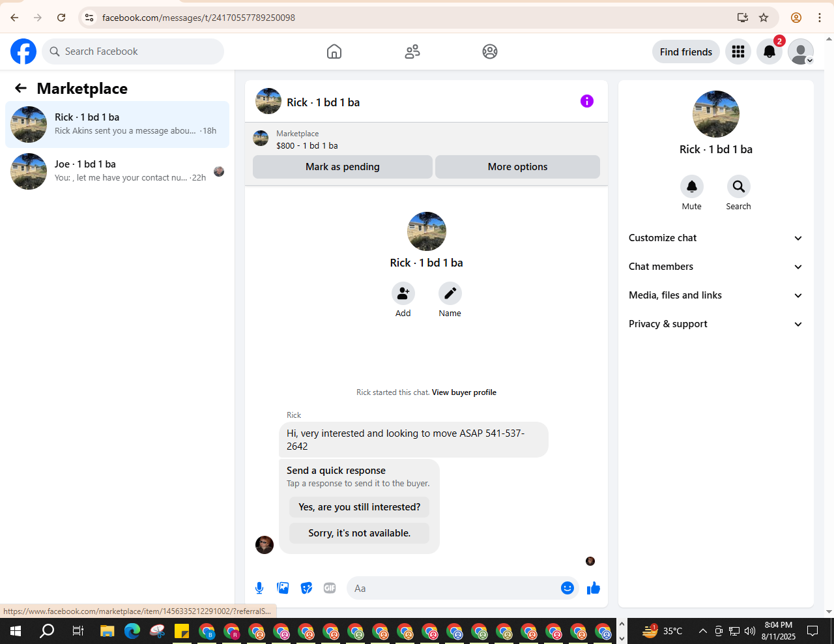The height and width of the screenshot is (644, 834).
Task: Mute the Rick conversation
Action: 692,186
